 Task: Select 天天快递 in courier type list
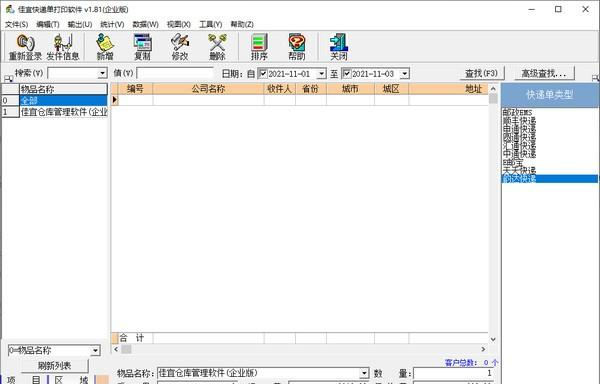pos(519,170)
